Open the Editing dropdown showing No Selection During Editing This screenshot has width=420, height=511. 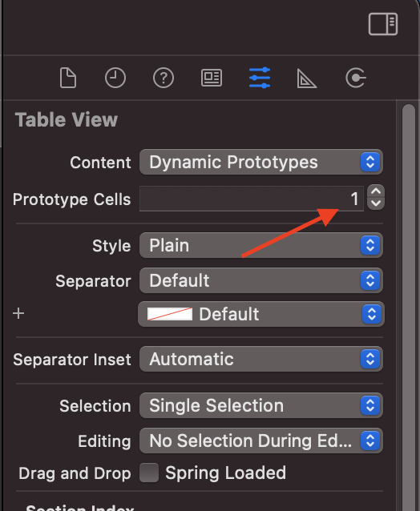coord(260,441)
